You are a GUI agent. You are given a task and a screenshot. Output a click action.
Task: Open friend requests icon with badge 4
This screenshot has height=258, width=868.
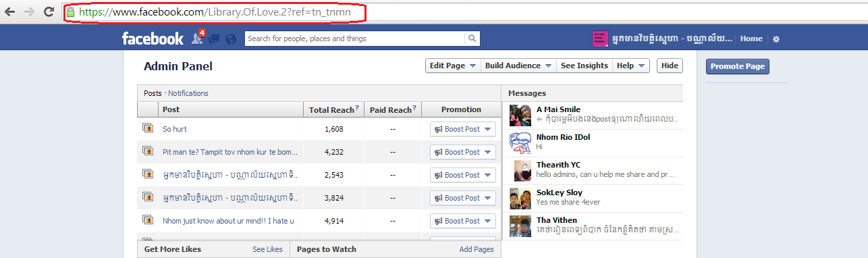pyautogui.click(x=198, y=38)
